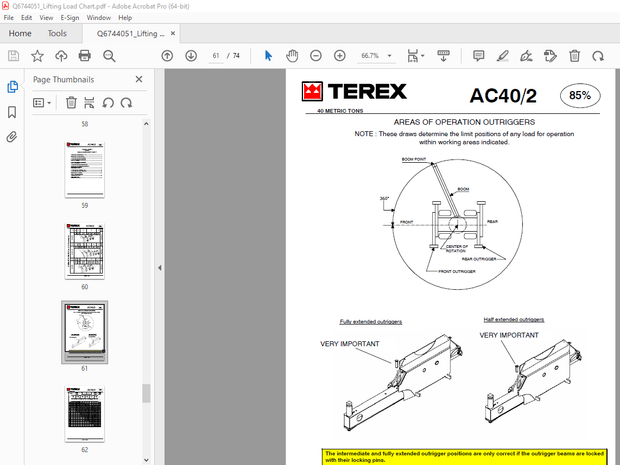Open the find text magnifier tool

(109, 56)
